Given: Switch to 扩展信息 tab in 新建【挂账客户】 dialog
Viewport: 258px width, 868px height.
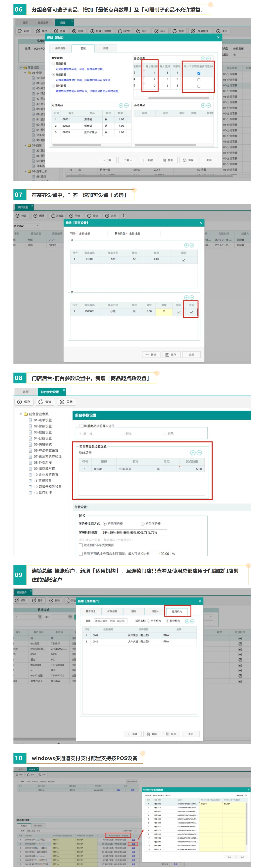Looking at the screenshot, I should coord(112,611).
